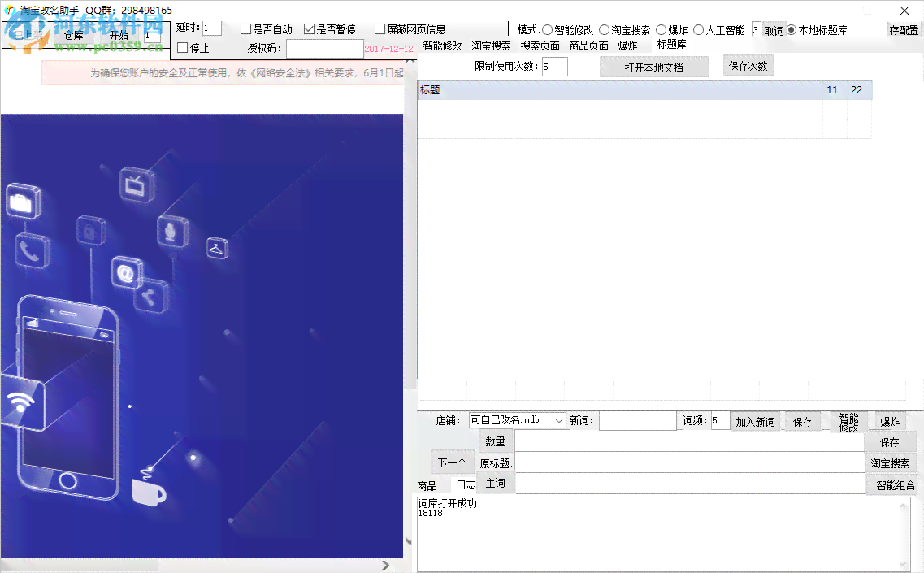Image resolution: width=924 pixels, height=573 pixels.
Task: Click the 加入新词 button
Action: coord(755,422)
